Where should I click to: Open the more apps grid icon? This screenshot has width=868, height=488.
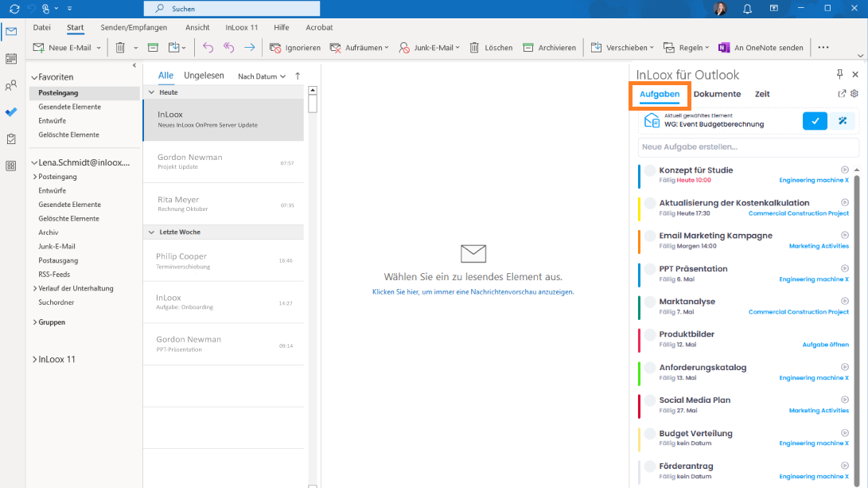coord(11,166)
